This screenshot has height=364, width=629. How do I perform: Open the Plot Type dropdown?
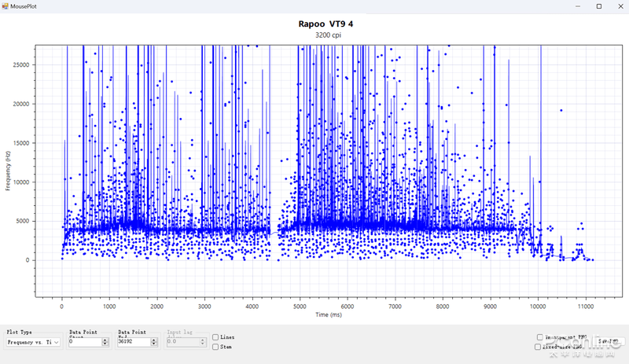click(33, 342)
